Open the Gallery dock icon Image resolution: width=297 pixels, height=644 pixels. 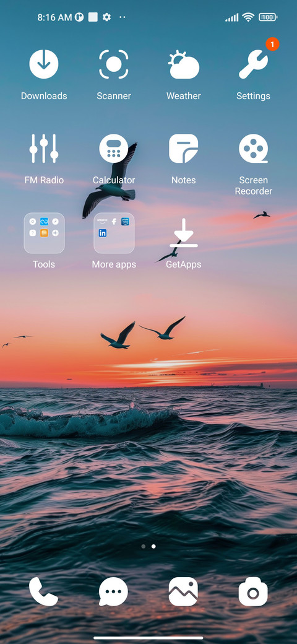pyautogui.click(x=183, y=591)
